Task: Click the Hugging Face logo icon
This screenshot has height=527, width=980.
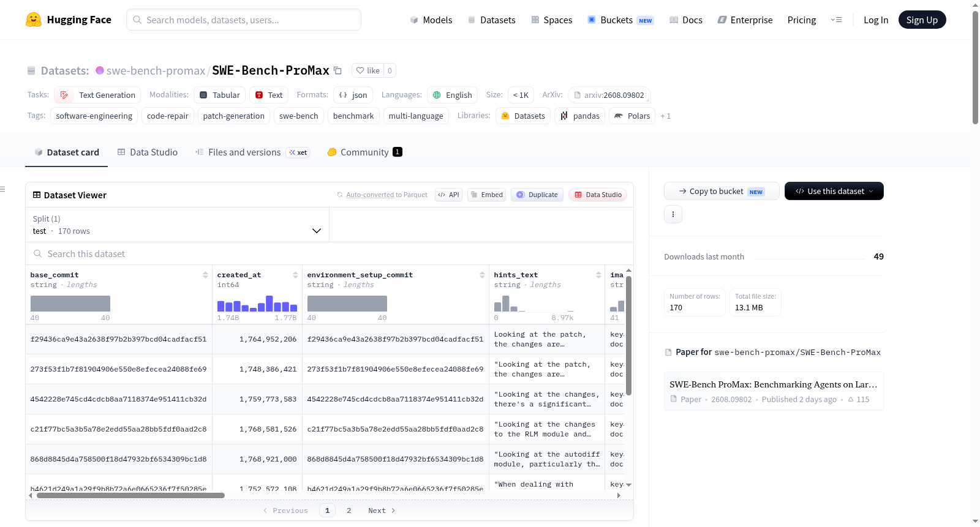Action: tap(34, 20)
